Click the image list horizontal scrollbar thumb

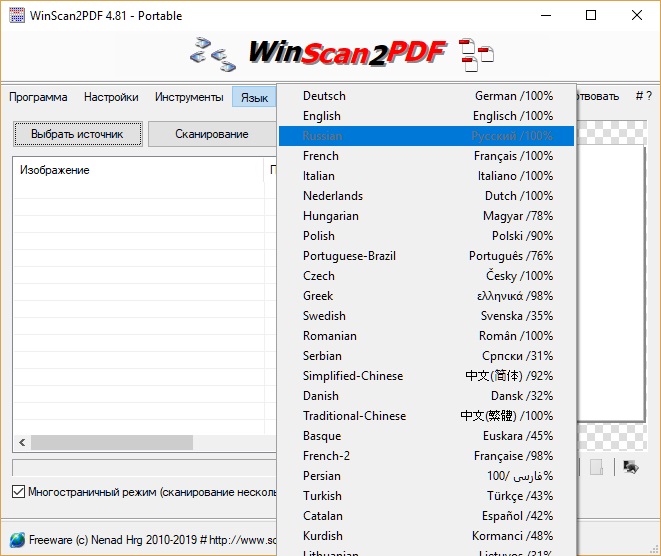pos(112,443)
